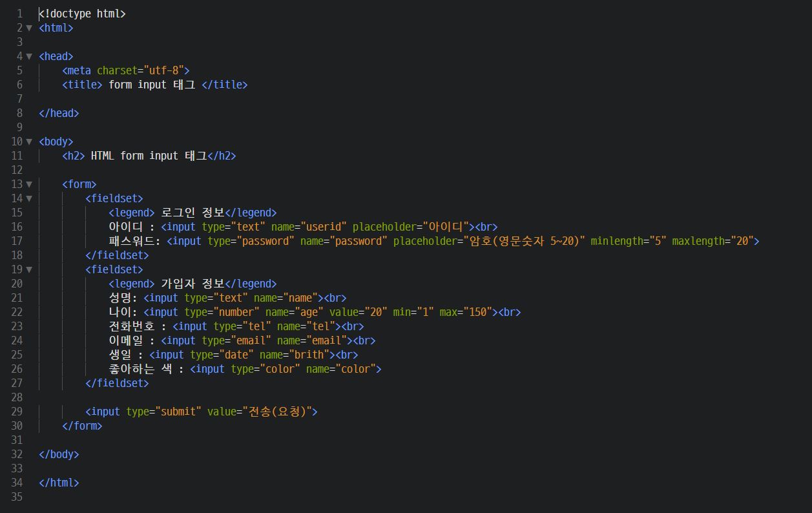
Task: Click the label text '성명:'
Action: point(123,298)
